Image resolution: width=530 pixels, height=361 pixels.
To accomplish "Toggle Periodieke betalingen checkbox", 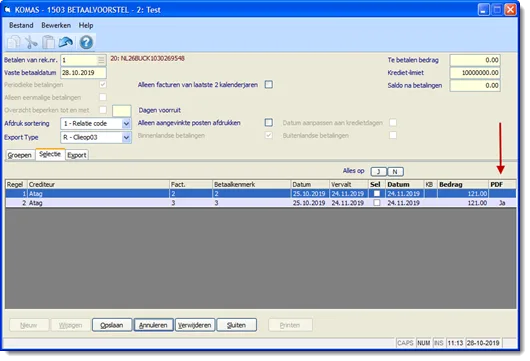I will tap(103, 85).
